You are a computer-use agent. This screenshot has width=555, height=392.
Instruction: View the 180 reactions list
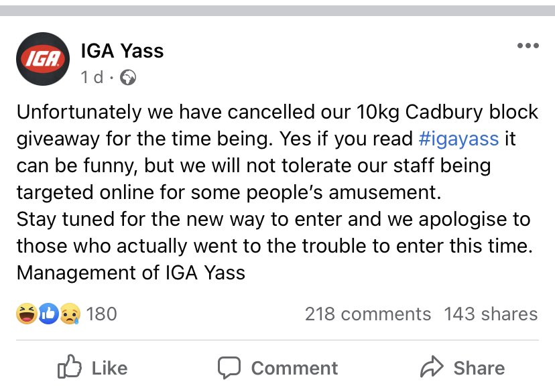[101, 314]
